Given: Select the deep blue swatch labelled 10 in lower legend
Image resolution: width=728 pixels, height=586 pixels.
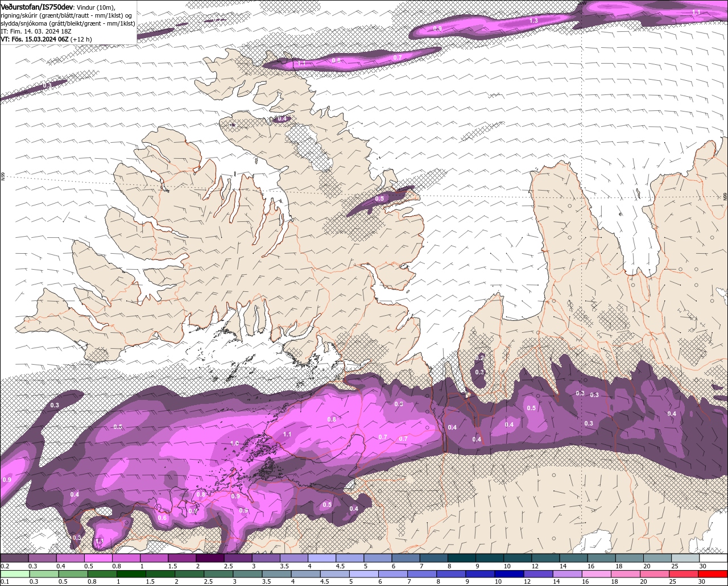Looking at the screenshot, I should 509,573.
